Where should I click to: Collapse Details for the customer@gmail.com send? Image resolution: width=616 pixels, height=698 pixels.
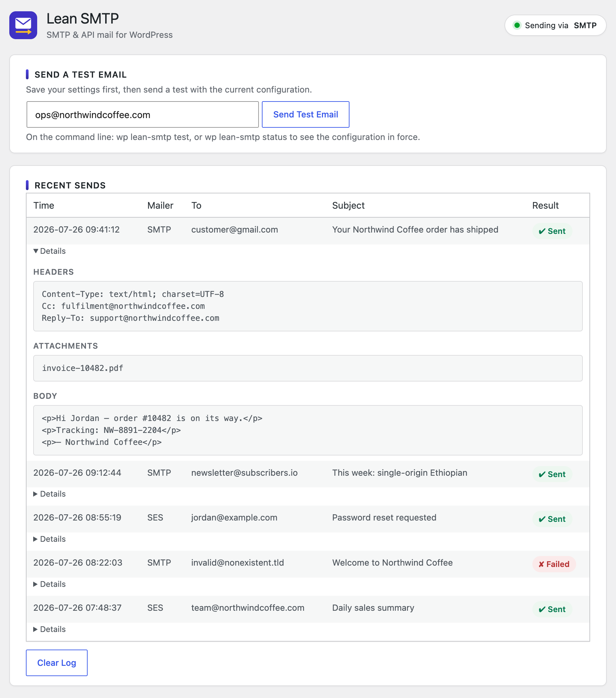(x=49, y=251)
